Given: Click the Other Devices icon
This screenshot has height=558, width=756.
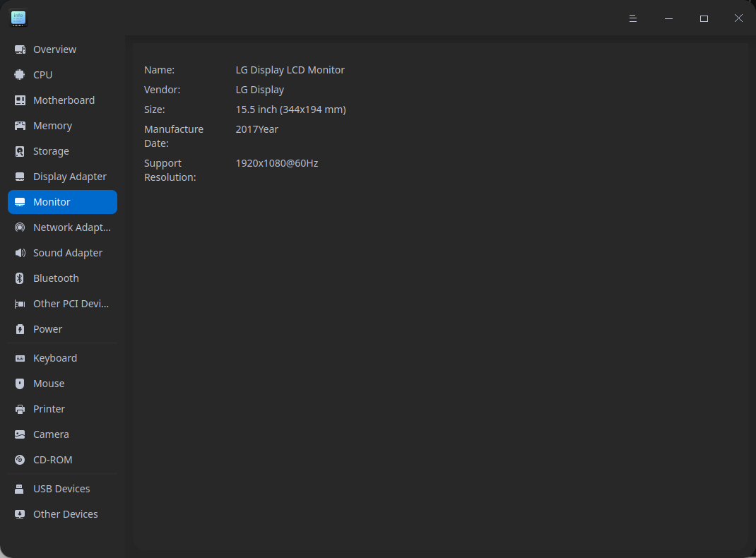Looking at the screenshot, I should pos(20,514).
